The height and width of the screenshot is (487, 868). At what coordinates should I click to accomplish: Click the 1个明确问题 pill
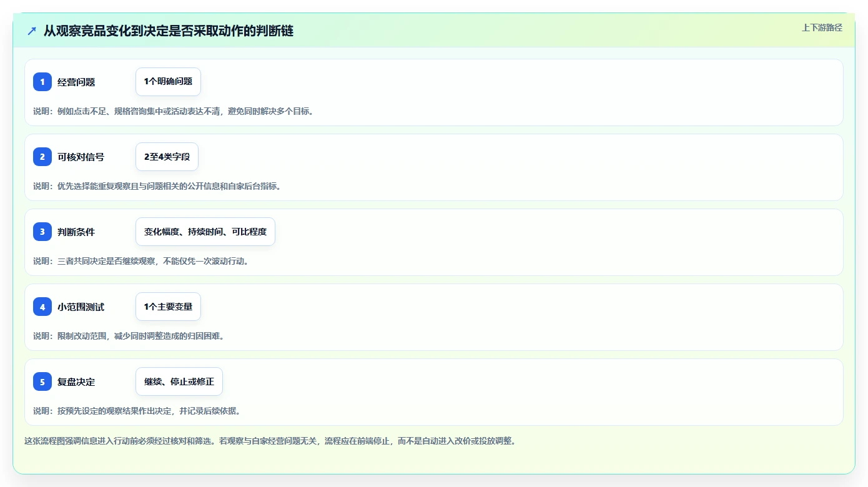168,82
